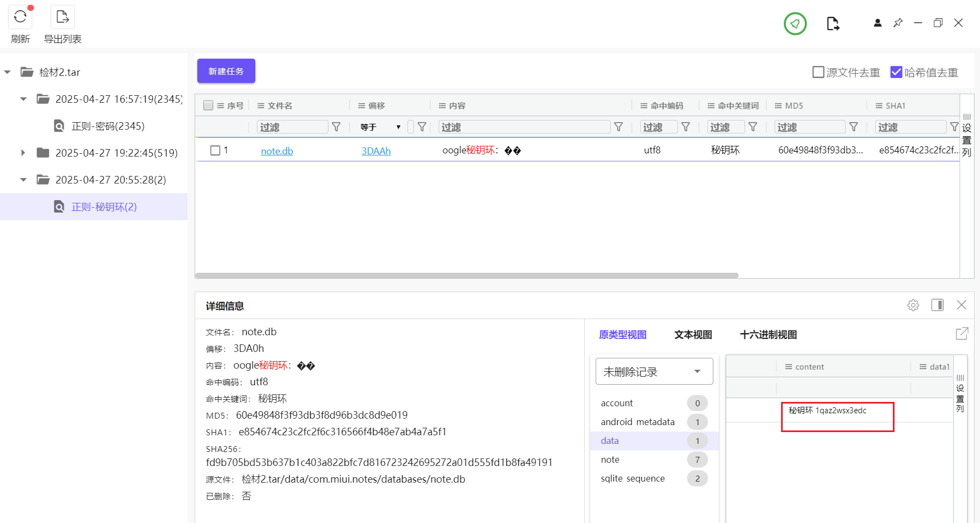Check the row 1 checkbox for note.db
Viewport: 980px width, 523px height.
tap(216, 151)
